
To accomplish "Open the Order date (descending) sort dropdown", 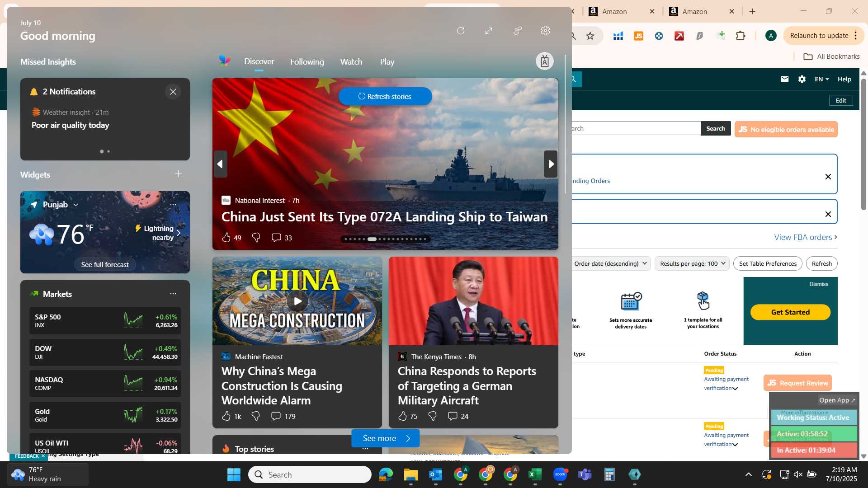I will (x=611, y=263).
